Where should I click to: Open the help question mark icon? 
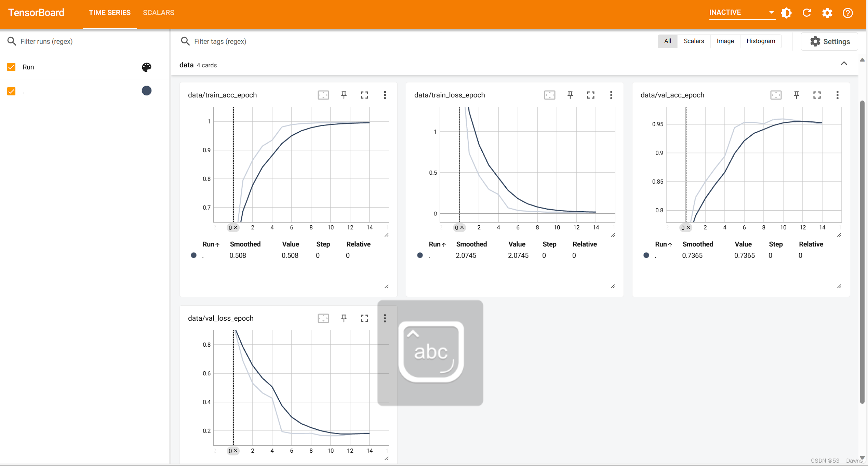point(848,13)
